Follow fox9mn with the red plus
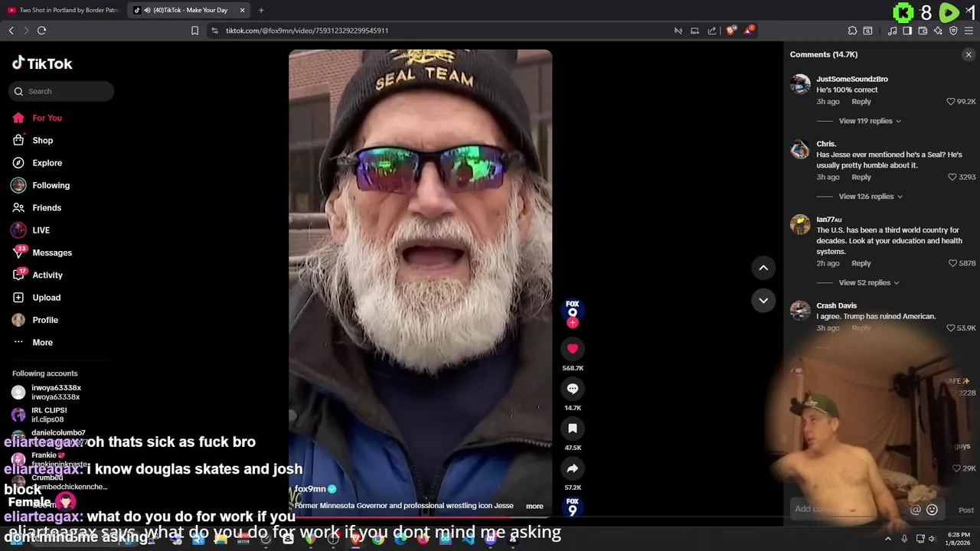 [572, 323]
